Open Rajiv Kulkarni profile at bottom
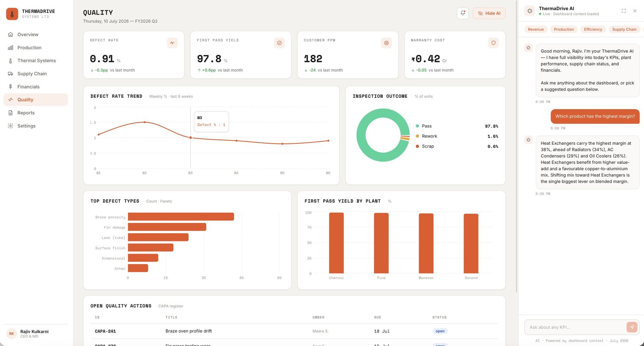644x346 pixels. tap(36, 334)
